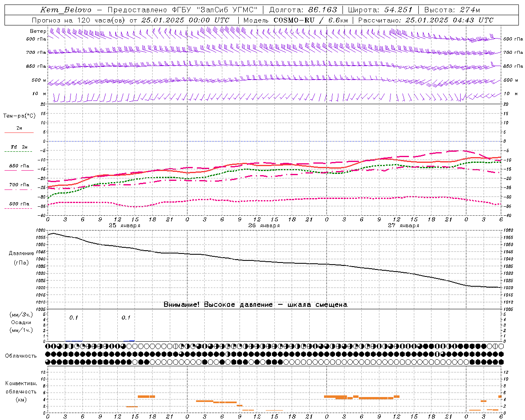Click the second 0.1 precipitation value near hour 15
Viewport: 525px width, 420px height.
click(x=126, y=317)
